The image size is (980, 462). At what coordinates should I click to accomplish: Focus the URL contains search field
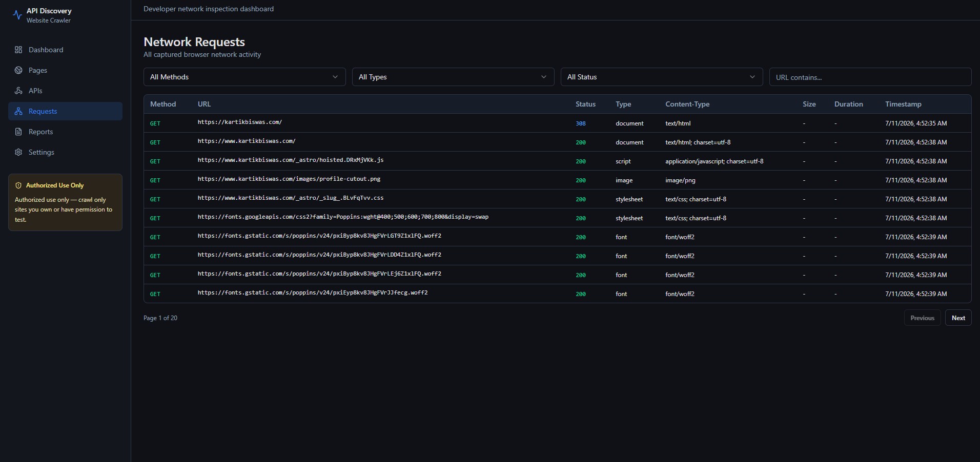coord(870,77)
